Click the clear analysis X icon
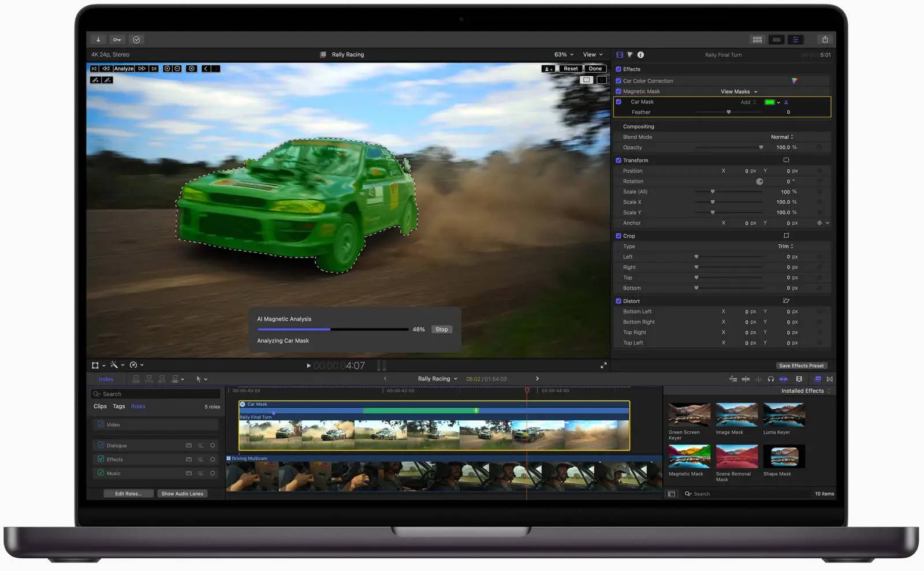Image resolution: width=924 pixels, height=571 pixels. click(x=192, y=68)
